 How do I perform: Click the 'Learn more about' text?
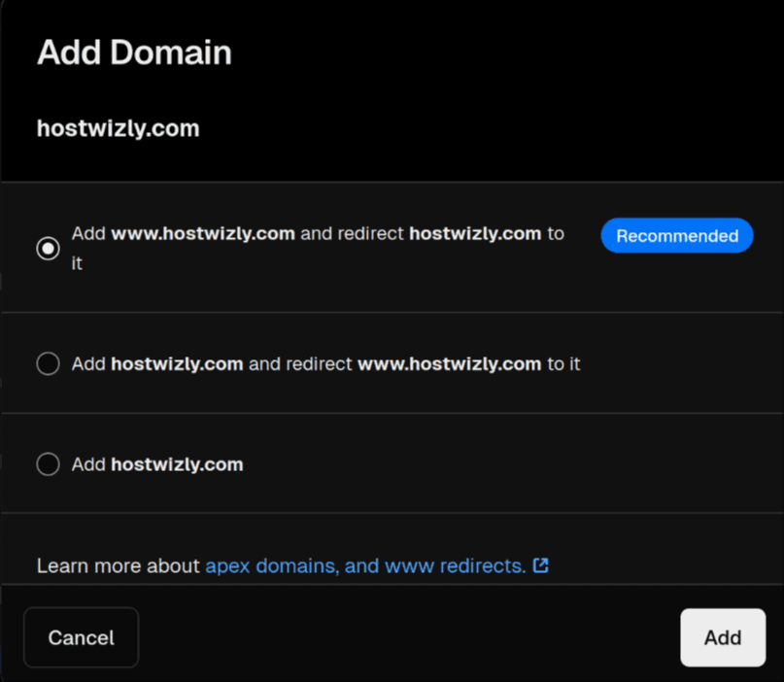(118, 566)
